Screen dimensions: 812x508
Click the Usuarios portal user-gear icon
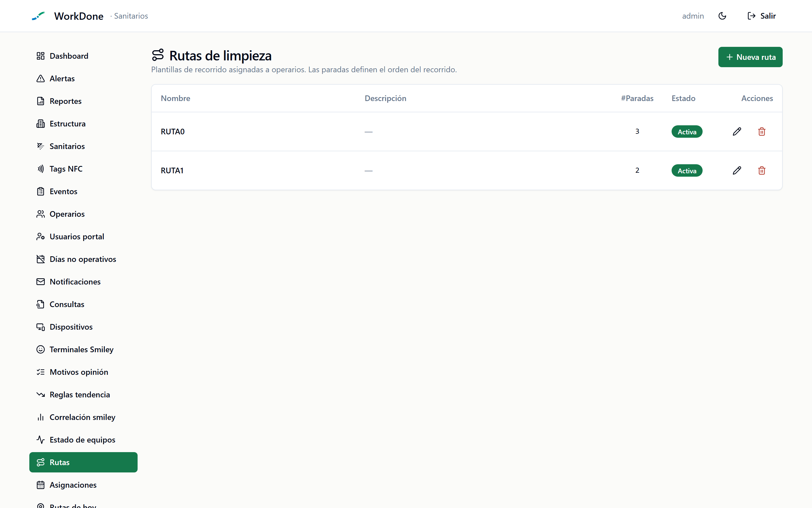[x=41, y=237]
